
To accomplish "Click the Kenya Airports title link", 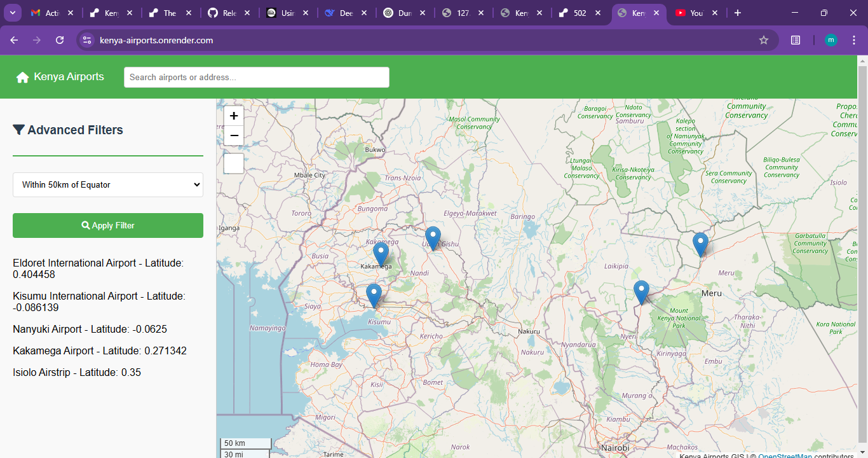I will pyautogui.click(x=69, y=77).
